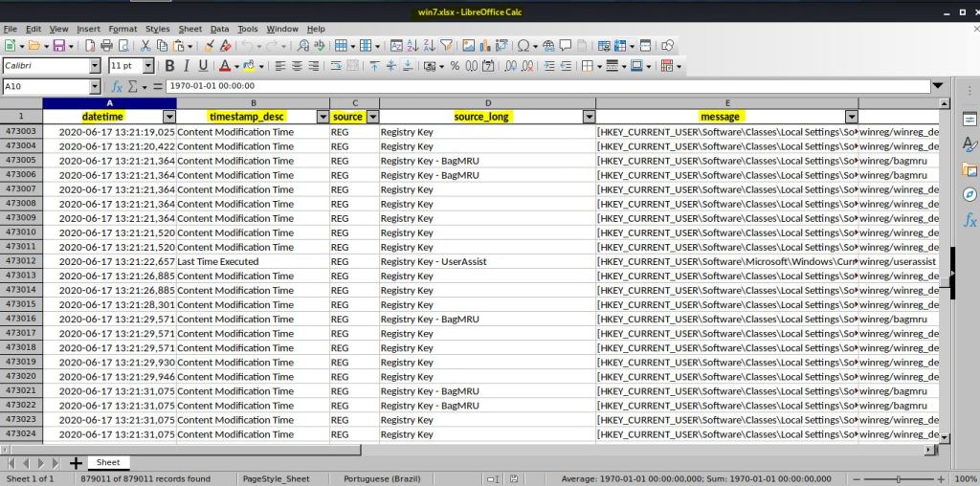Click row header 473012

[21, 261]
